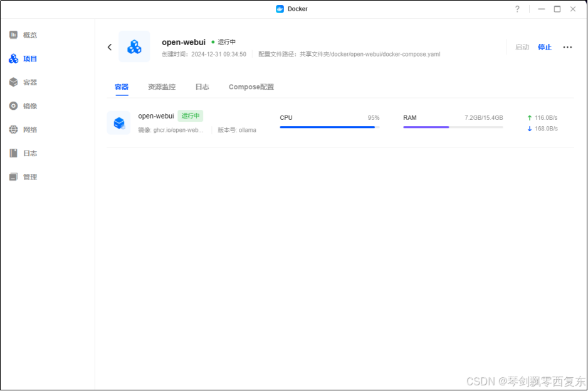The width and height of the screenshot is (588, 391).
Task: Click the green upload speed arrow
Action: [530, 118]
